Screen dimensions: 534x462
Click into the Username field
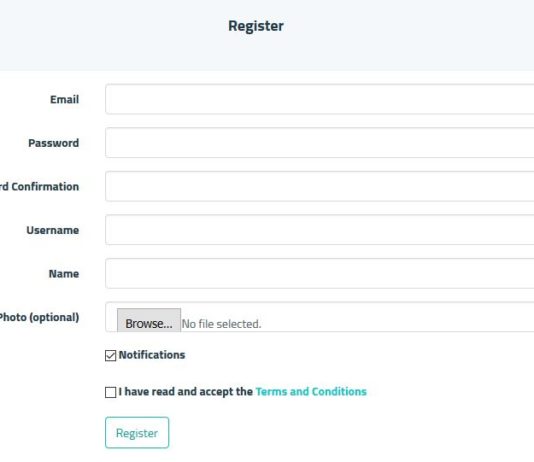(x=319, y=230)
